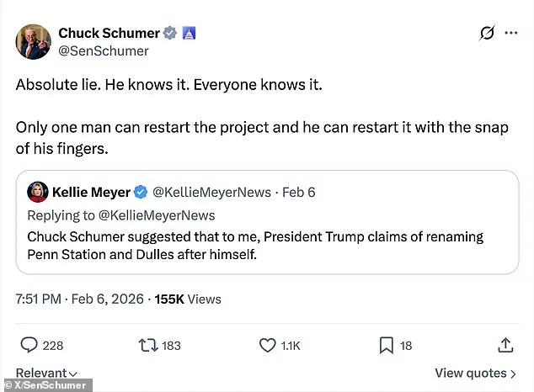Like the tweet with the heart icon
The image size is (534, 392).
pos(268,345)
